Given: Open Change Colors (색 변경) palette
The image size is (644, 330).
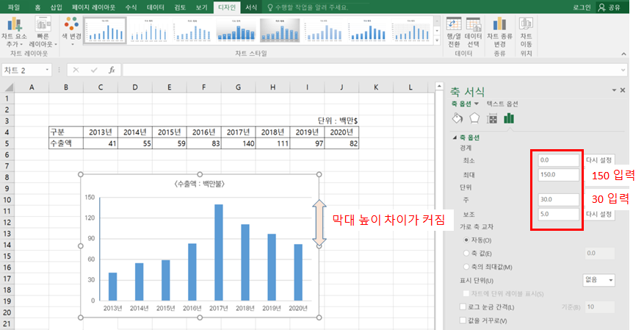Looking at the screenshot, I should pos(71,29).
